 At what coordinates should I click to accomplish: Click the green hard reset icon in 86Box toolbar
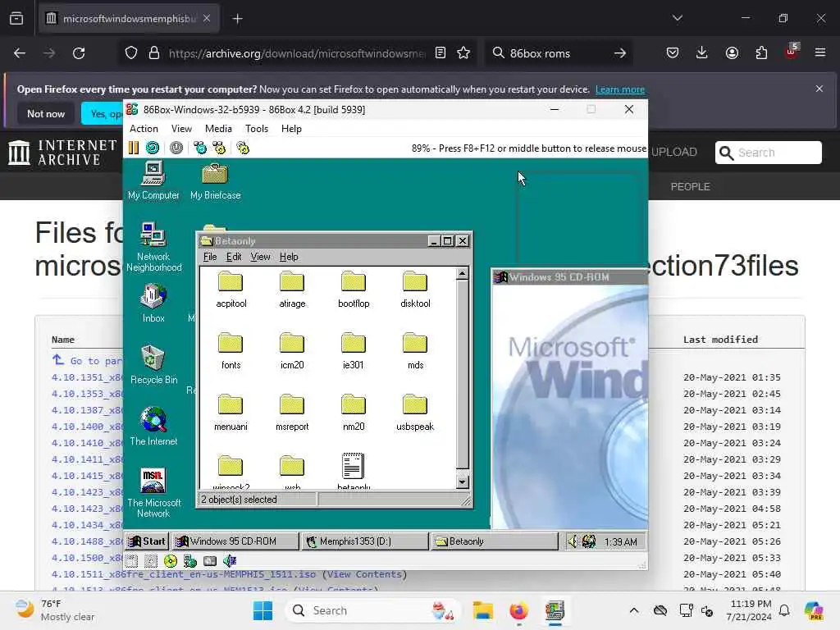pos(153,148)
